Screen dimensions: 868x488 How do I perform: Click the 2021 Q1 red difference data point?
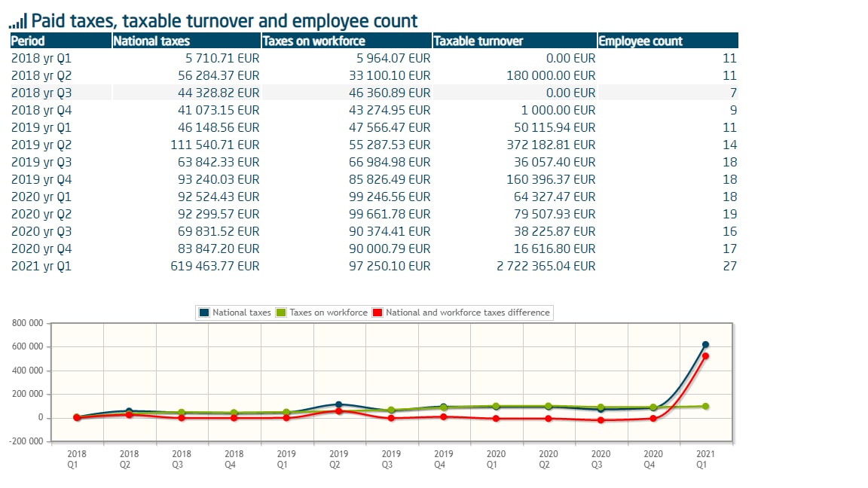tap(705, 356)
